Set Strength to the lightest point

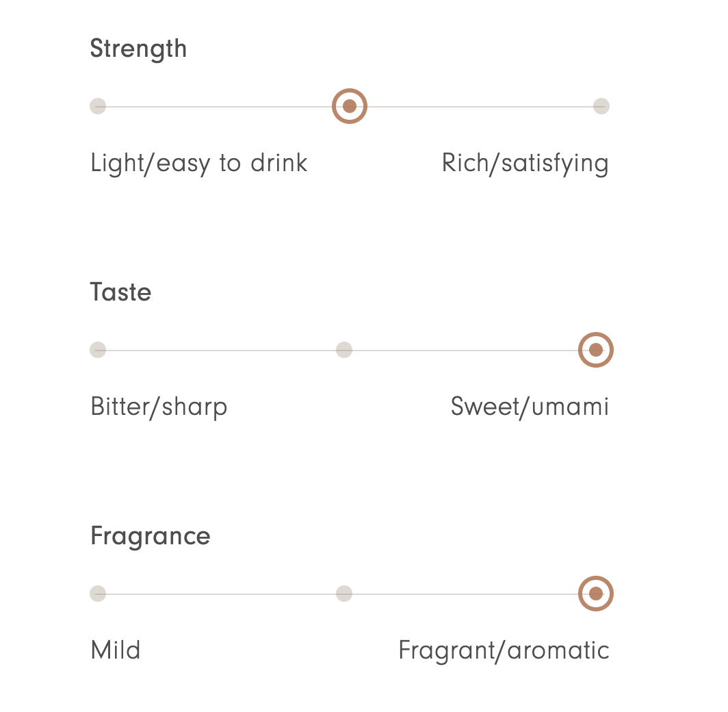(x=98, y=107)
